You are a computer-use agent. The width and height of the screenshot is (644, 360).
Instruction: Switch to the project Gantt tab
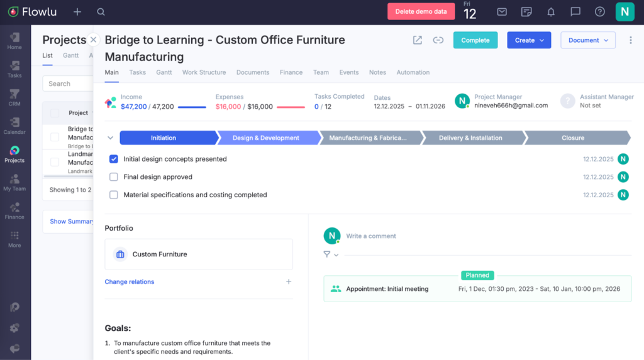pyautogui.click(x=164, y=72)
